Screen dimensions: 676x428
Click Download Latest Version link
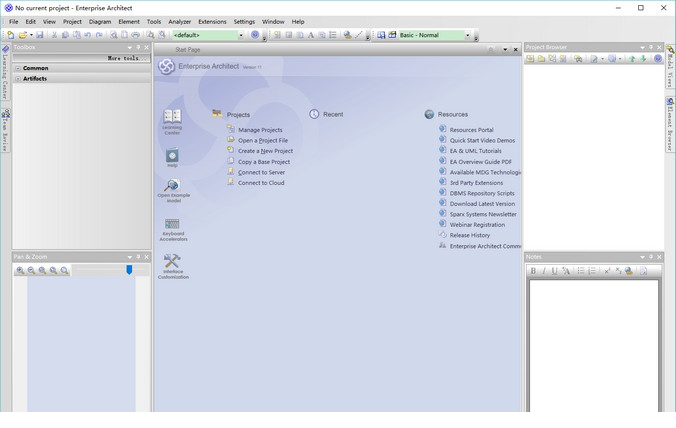[482, 204]
